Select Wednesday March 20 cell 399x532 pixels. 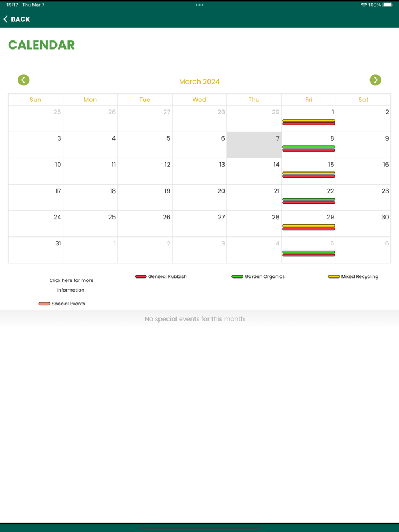click(199, 198)
